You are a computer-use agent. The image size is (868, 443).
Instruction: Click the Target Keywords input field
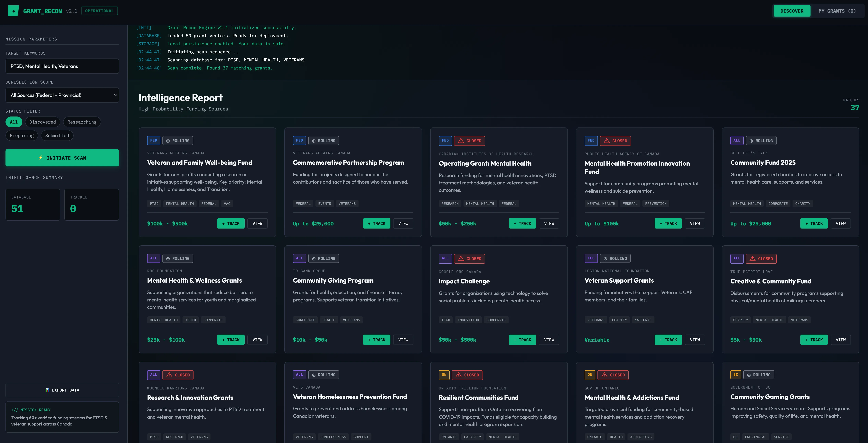62,66
